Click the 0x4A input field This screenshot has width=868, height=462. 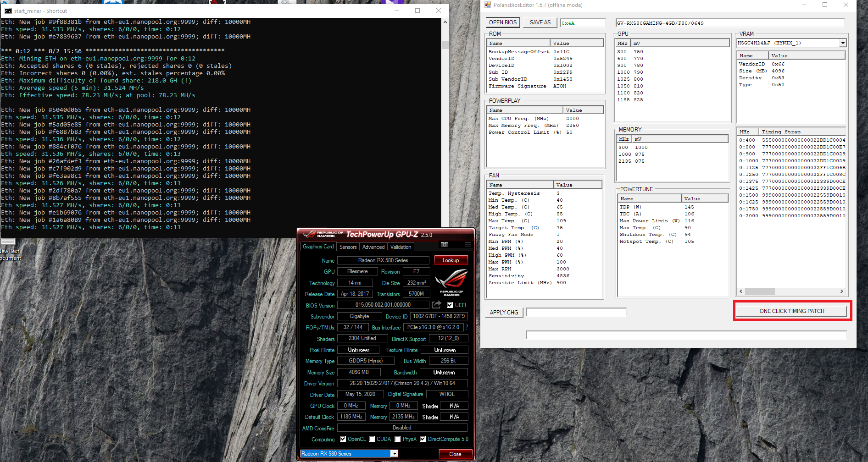click(583, 23)
